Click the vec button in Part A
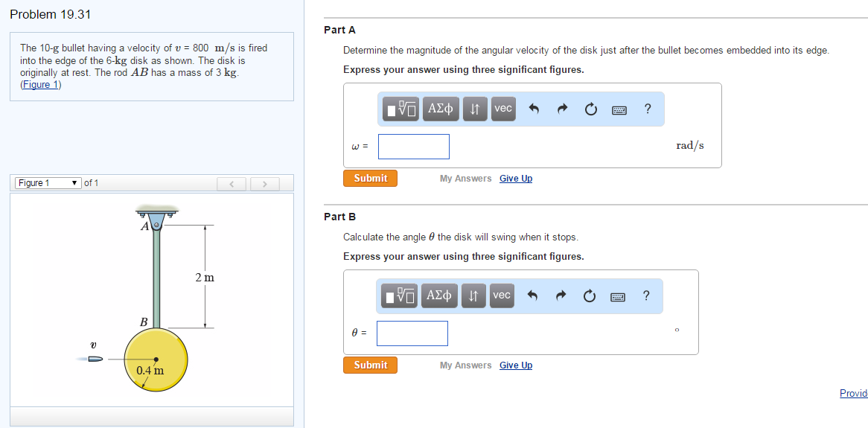This screenshot has width=868, height=428. (503, 109)
